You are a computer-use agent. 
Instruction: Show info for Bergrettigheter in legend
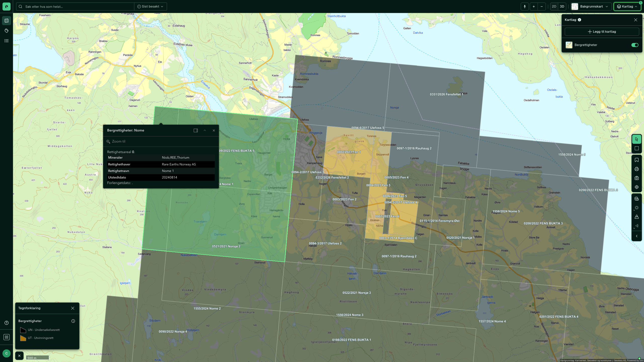[x=73, y=321]
